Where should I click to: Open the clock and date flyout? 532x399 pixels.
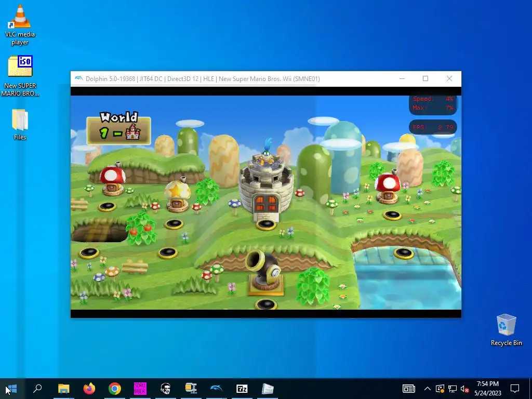tap(487, 389)
